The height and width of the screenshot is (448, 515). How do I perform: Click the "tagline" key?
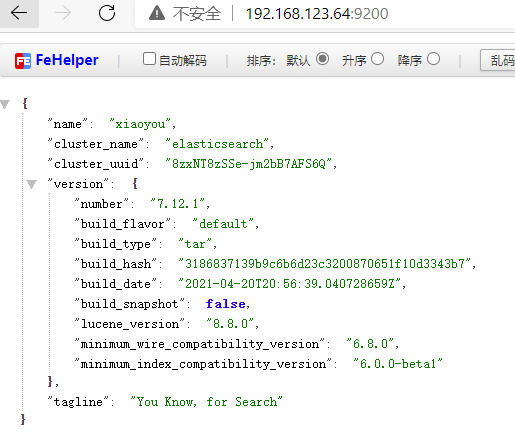tap(78, 402)
